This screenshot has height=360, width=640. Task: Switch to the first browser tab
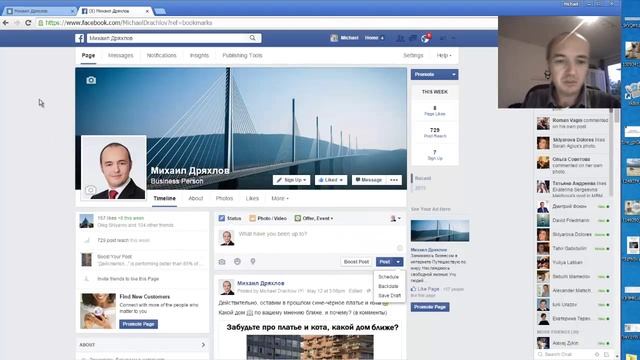(x=39, y=11)
